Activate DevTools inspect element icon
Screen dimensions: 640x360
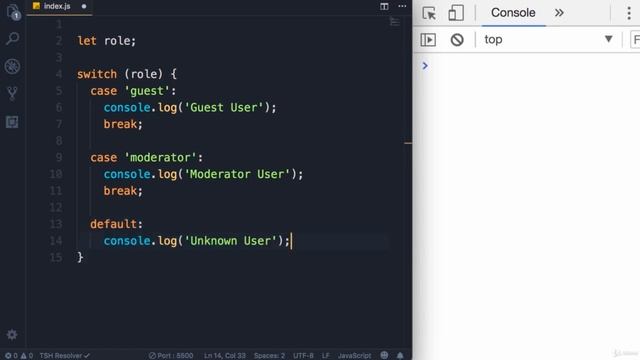[x=429, y=13]
